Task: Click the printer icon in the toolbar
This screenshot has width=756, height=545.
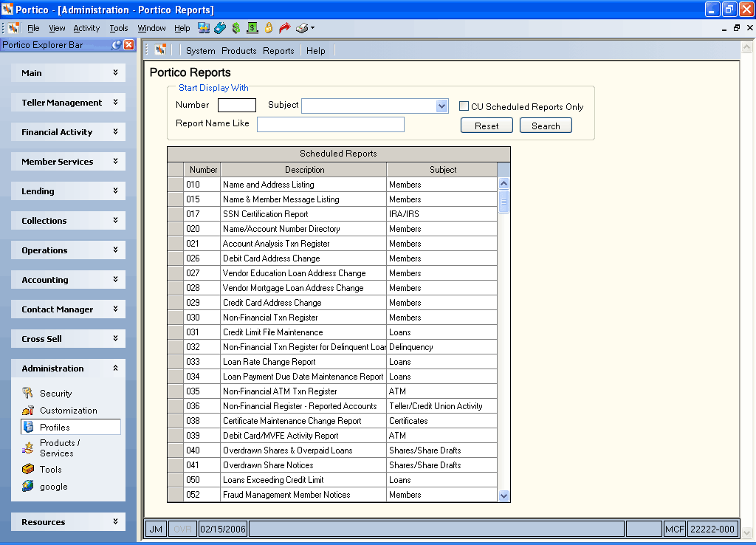Action: pos(302,28)
